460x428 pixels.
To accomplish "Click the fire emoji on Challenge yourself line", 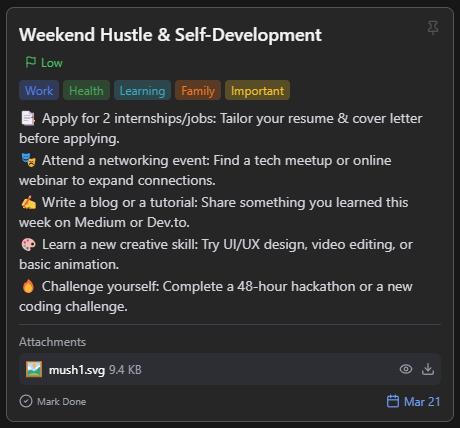I will click(28, 286).
